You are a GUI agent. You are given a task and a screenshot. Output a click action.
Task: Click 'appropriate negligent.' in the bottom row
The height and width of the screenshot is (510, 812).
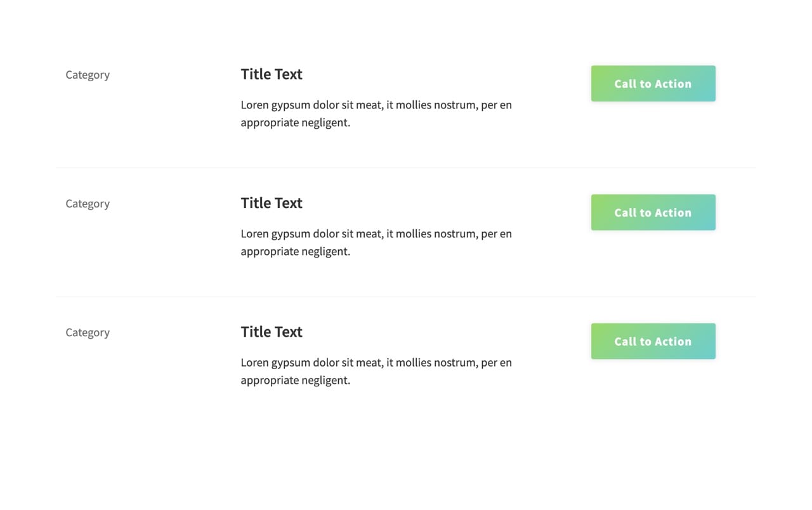click(296, 380)
